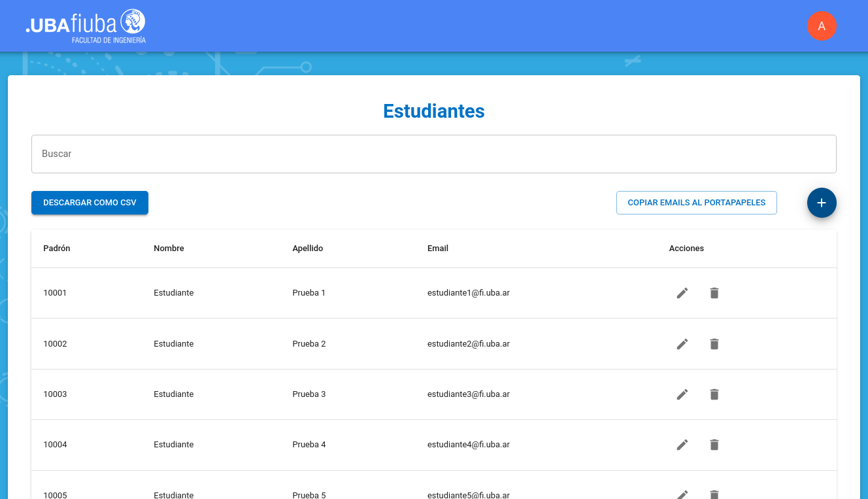Delete student with padrón 10001
The height and width of the screenshot is (499, 868).
(x=714, y=293)
